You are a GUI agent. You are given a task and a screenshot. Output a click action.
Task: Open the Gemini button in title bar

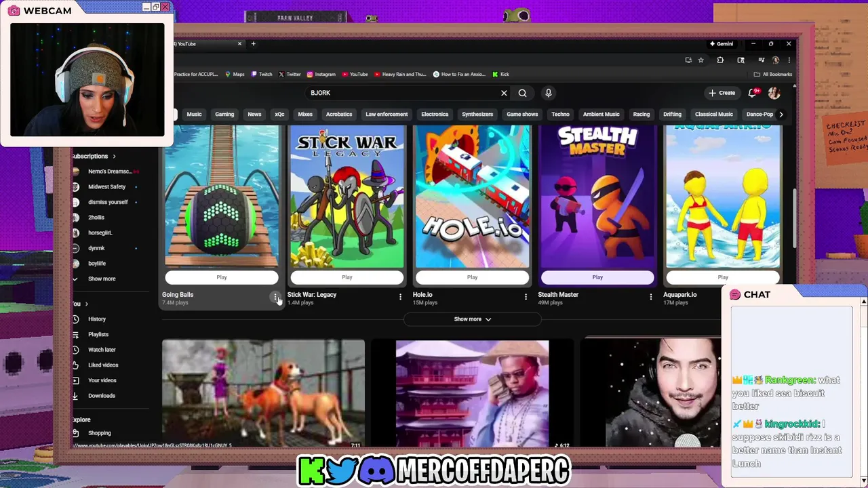pos(721,44)
